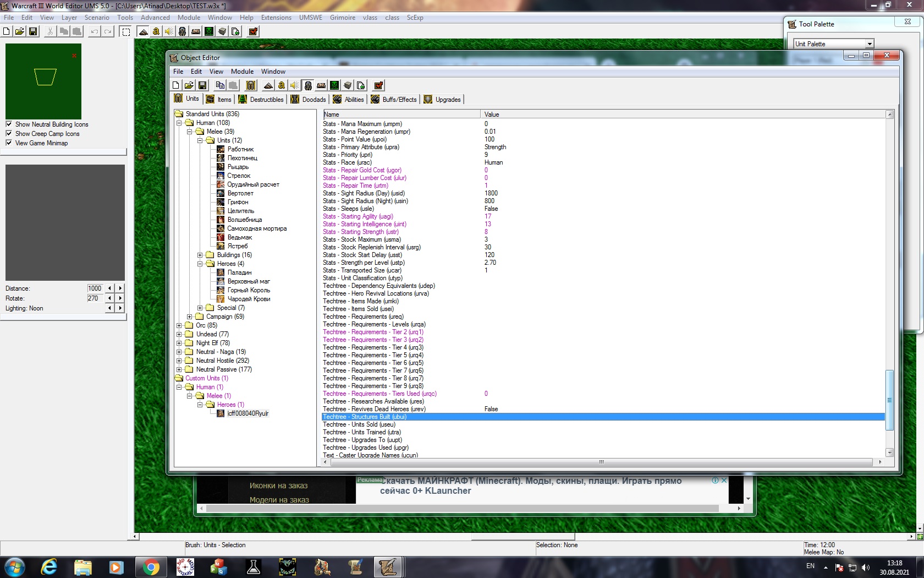Click the Copy icon in Object Editor toolbar

220,85
